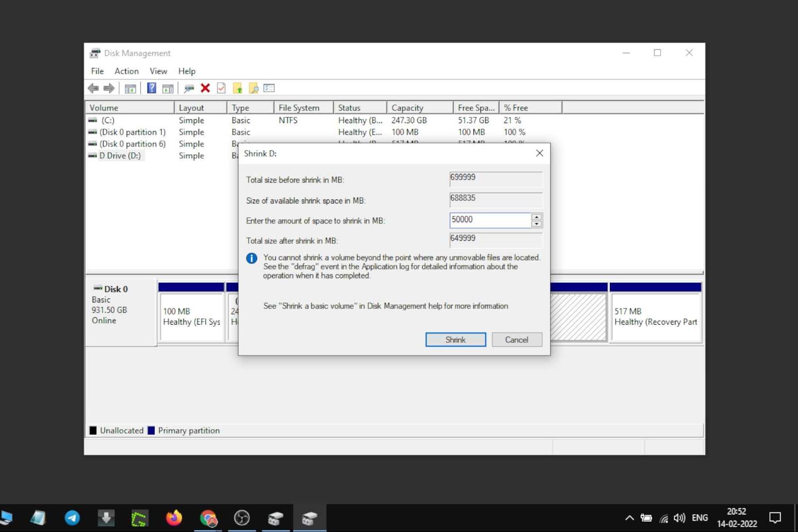This screenshot has width=798, height=532.
Task: Launch OBS Studio from the taskbar
Action: [x=242, y=517]
